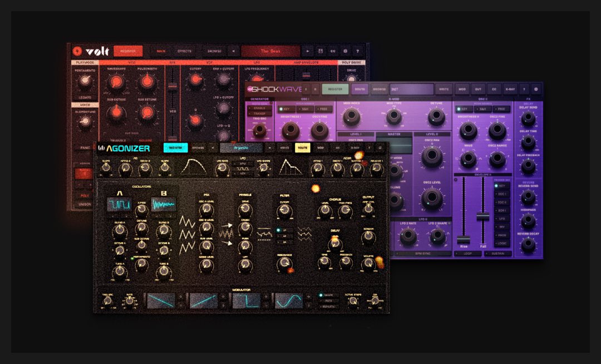Click the Agonizer filter CUTOFF knob
The image size is (601, 364).
point(284,211)
